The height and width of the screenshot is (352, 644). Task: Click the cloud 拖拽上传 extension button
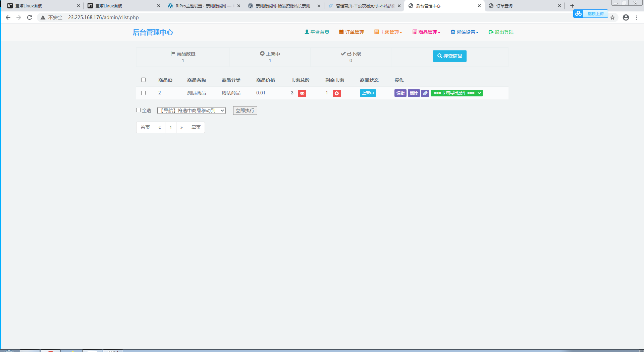(590, 13)
